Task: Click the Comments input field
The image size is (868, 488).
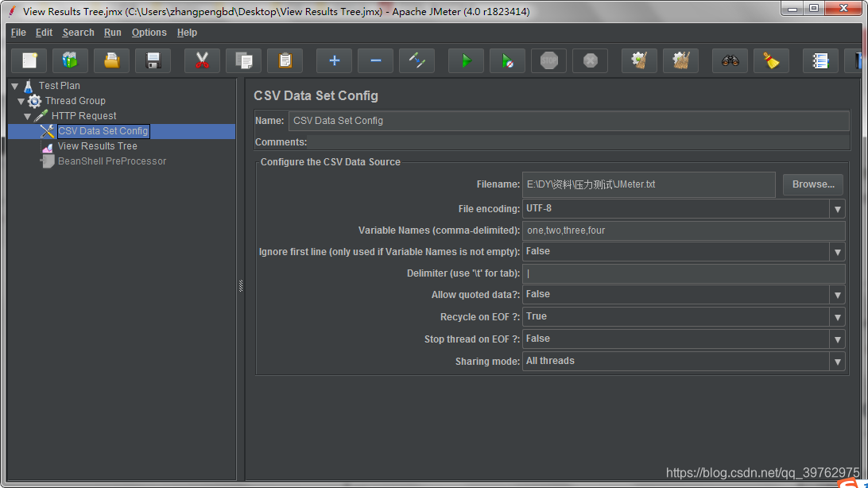Action: (579, 142)
